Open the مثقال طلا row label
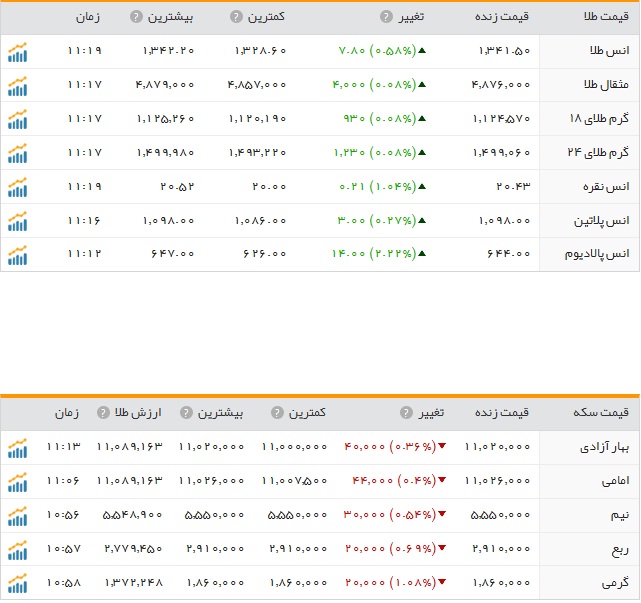The width and height of the screenshot is (641, 603). [x=606, y=85]
